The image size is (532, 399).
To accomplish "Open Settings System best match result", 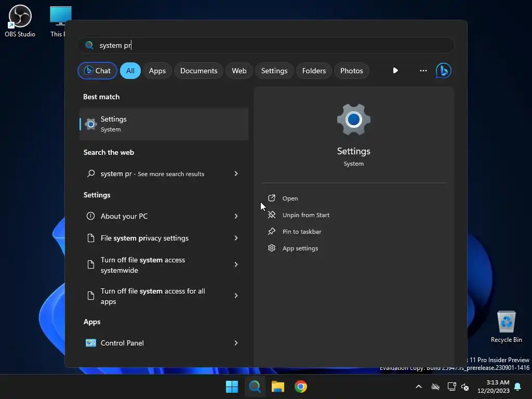I will [164, 124].
